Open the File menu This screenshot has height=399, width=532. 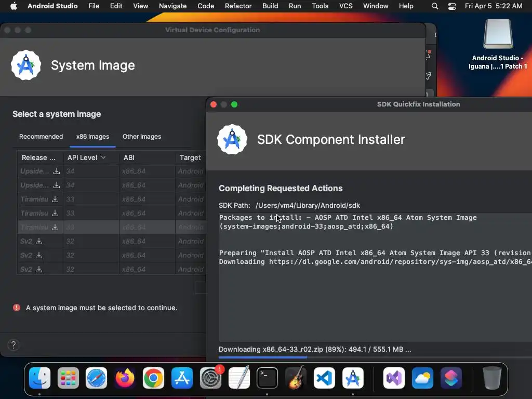coord(94,6)
